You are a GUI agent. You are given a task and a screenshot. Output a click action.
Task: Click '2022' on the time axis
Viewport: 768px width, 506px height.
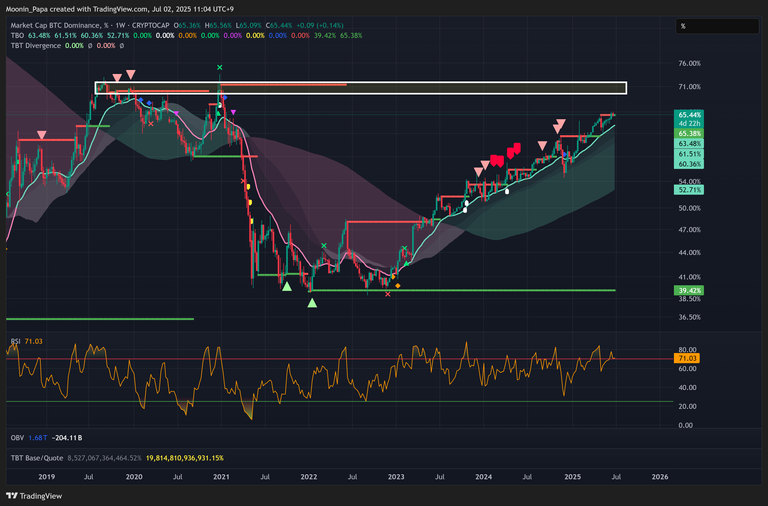309,477
